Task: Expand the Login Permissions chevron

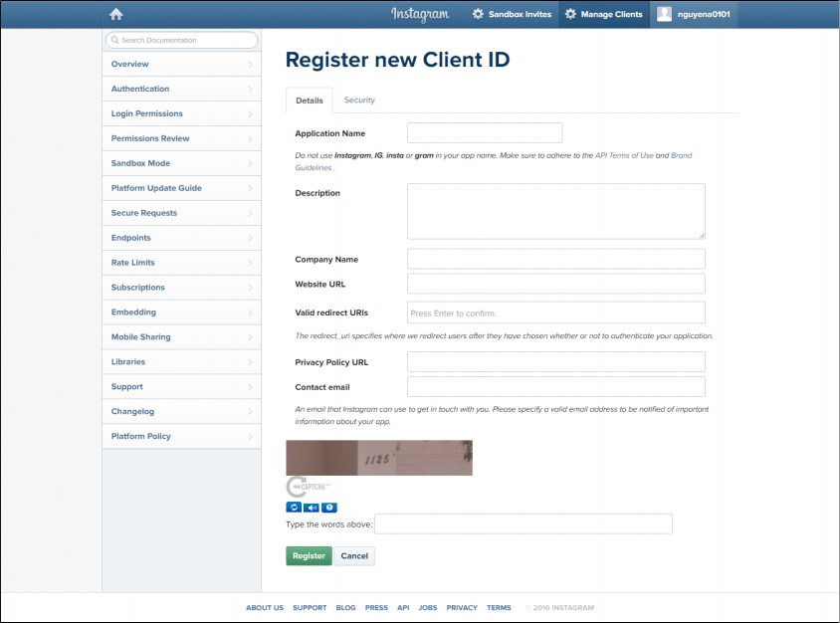Action: [x=250, y=114]
